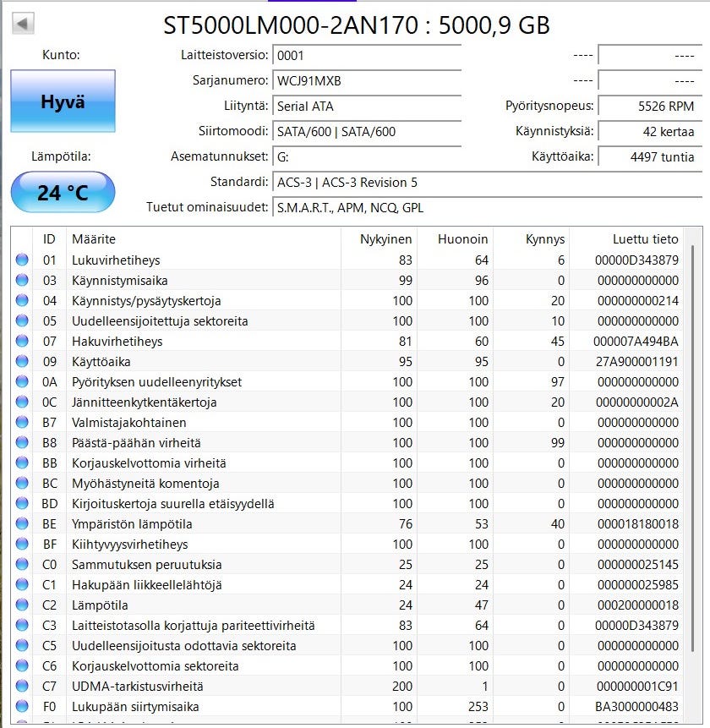Click status orb beside Ympäristön lämpötila

22,524
